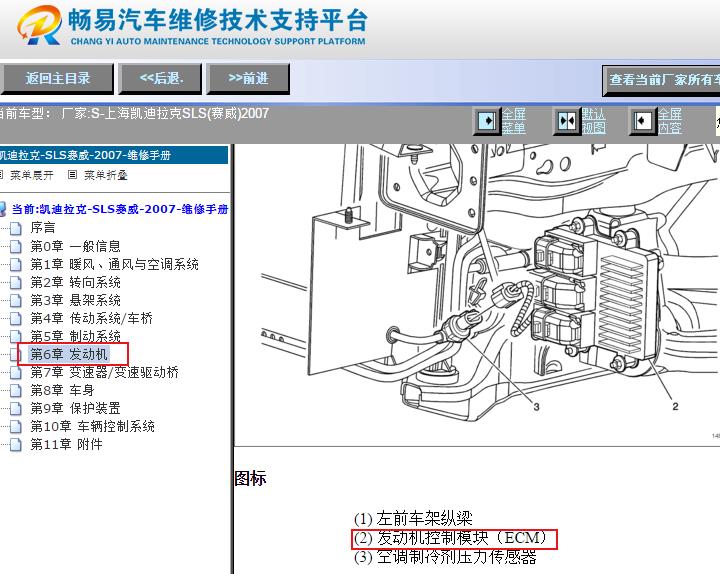
Task: Select 第6章 发动机 chapter
Action: pos(69,354)
